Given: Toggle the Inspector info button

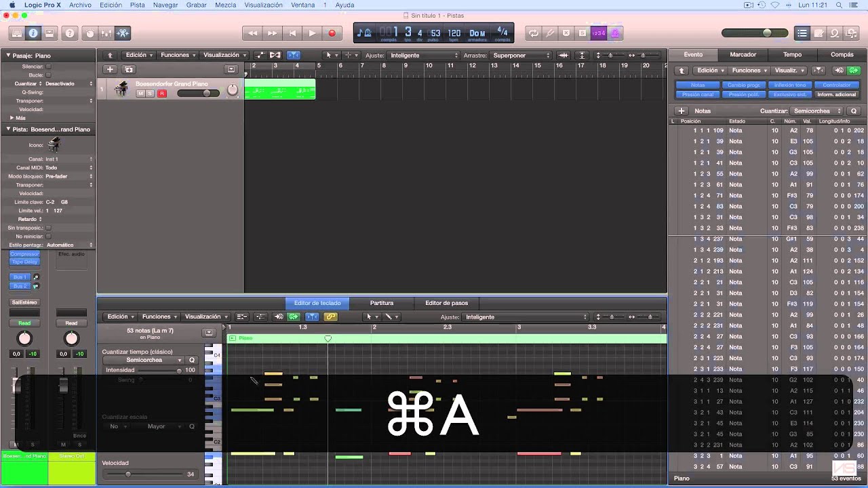Looking at the screenshot, I should point(33,33).
